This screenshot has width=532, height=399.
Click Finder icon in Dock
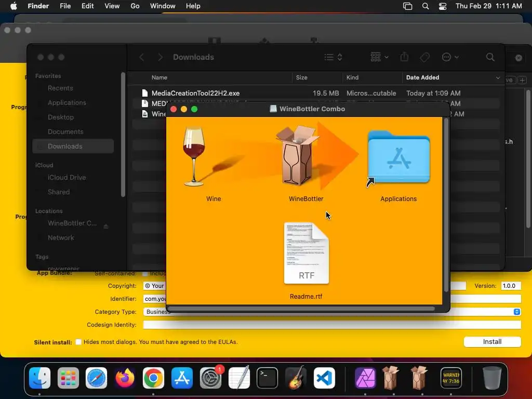point(39,378)
